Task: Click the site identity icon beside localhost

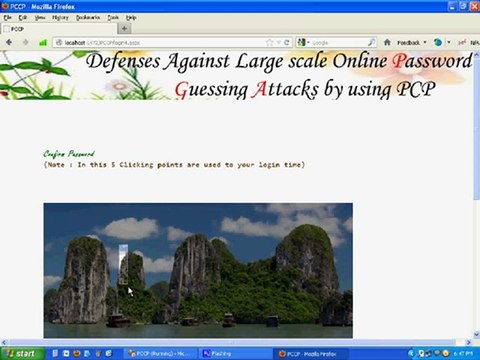Action: [x=59, y=42]
